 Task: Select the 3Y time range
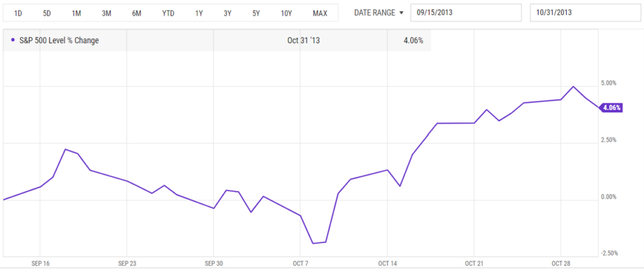(228, 13)
